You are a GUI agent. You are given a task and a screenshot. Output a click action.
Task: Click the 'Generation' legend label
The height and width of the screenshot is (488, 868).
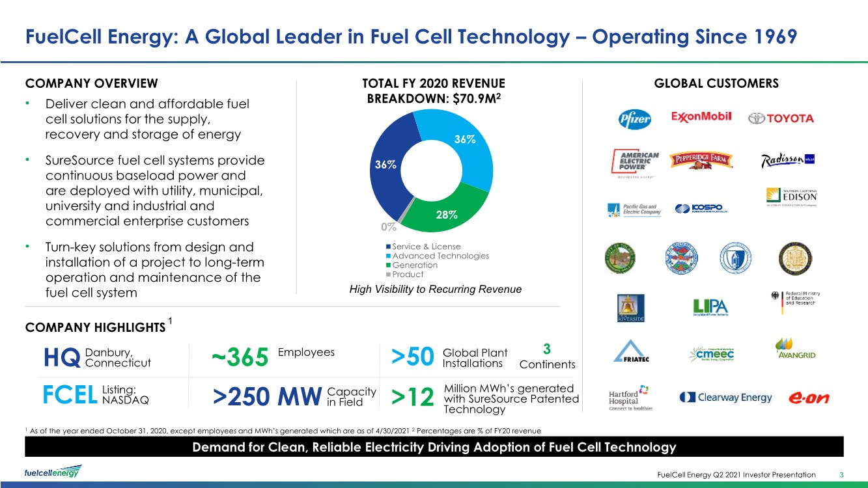tap(415, 265)
